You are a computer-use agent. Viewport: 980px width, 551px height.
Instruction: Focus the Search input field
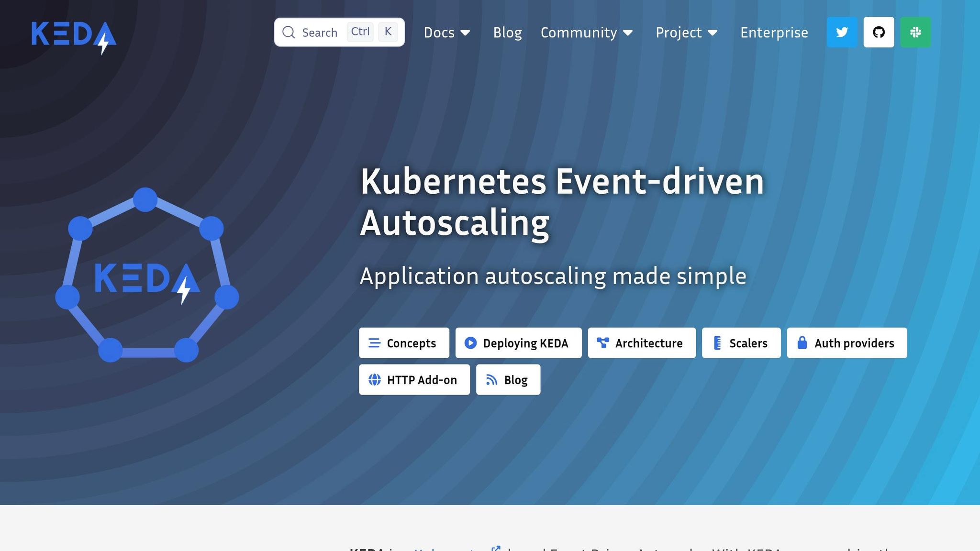(339, 32)
